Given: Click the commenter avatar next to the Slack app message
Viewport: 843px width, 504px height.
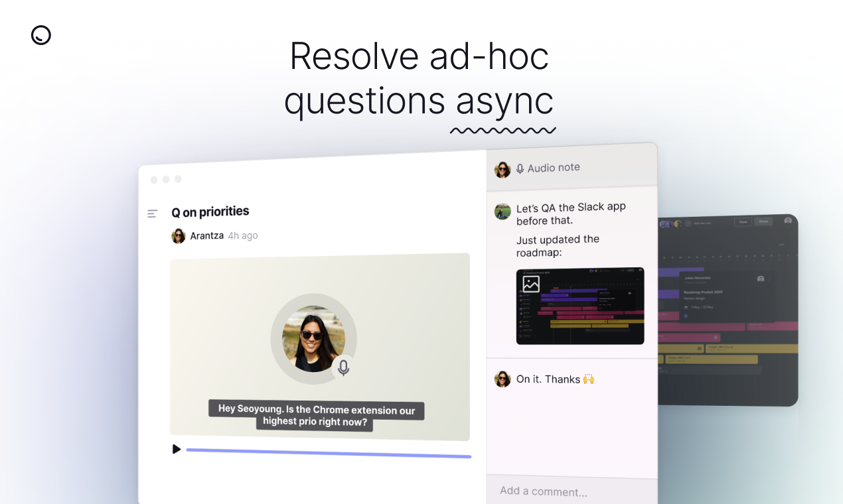Looking at the screenshot, I should click(502, 212).
